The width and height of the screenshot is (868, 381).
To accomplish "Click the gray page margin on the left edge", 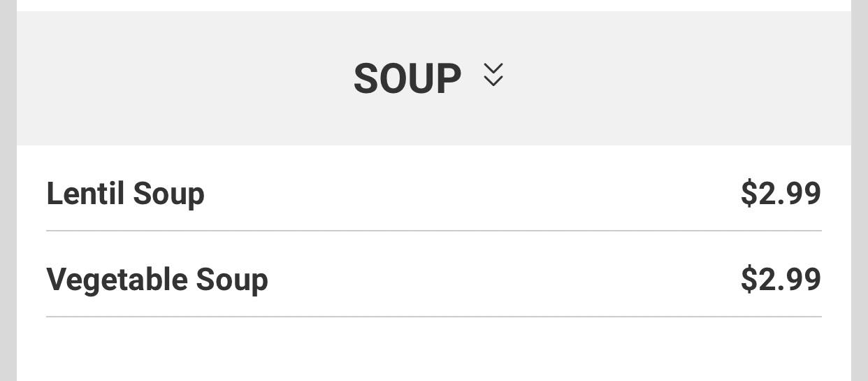I will pos(8,190).
